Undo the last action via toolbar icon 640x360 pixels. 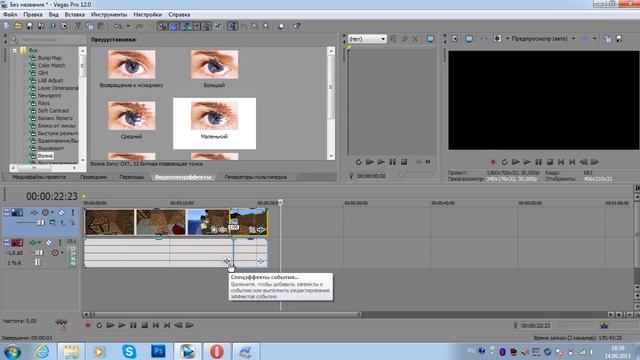(118, 26)
